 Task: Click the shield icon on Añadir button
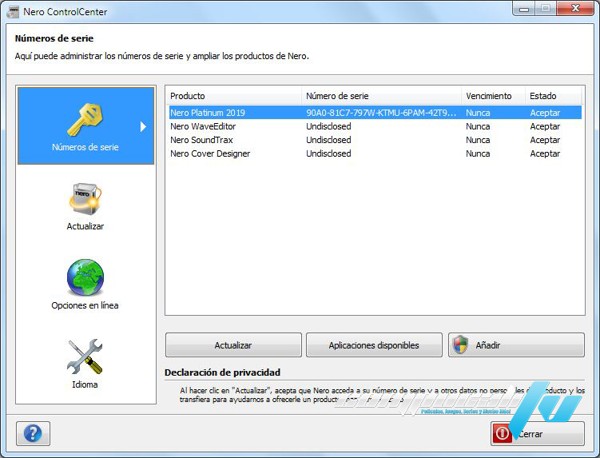[x=461, y=345]
